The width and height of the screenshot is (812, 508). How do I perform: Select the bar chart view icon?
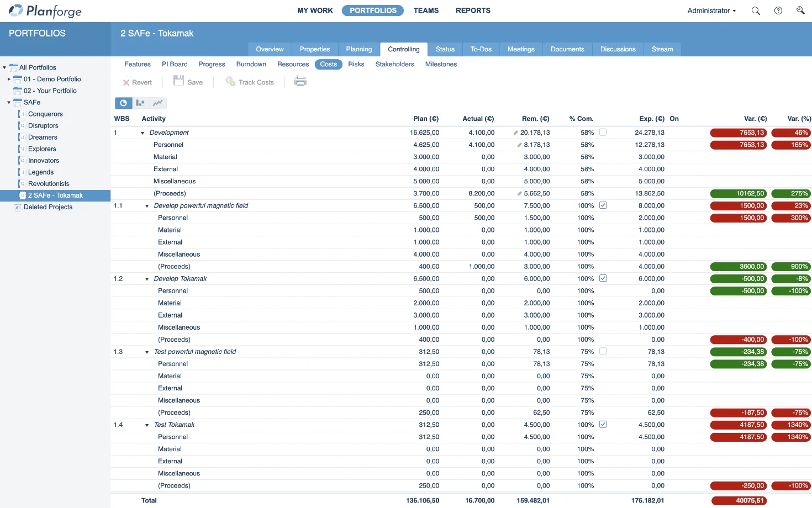(140, 103)
